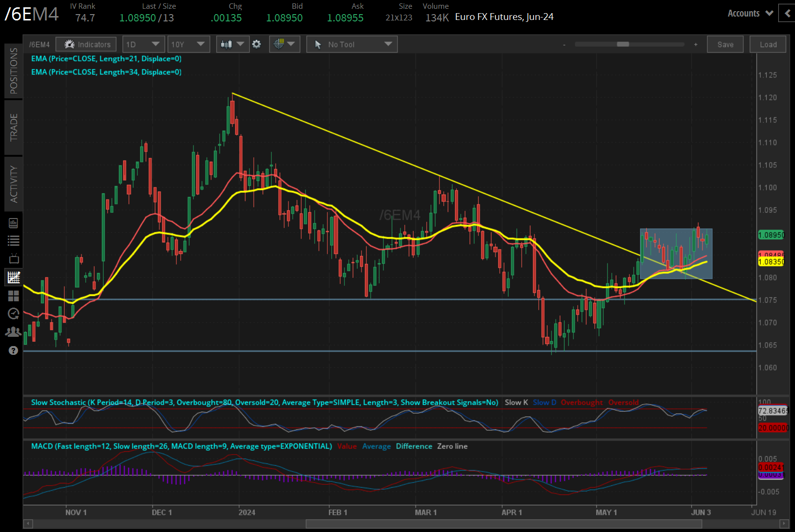The width and height of the screenshot is (795, 532).
Task: Expand the candlestick chart type dropdown
Action: tap(232, 44)
